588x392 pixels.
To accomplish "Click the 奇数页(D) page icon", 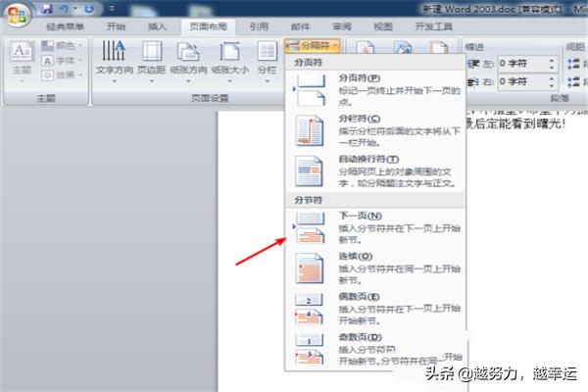I will [309, 349].
